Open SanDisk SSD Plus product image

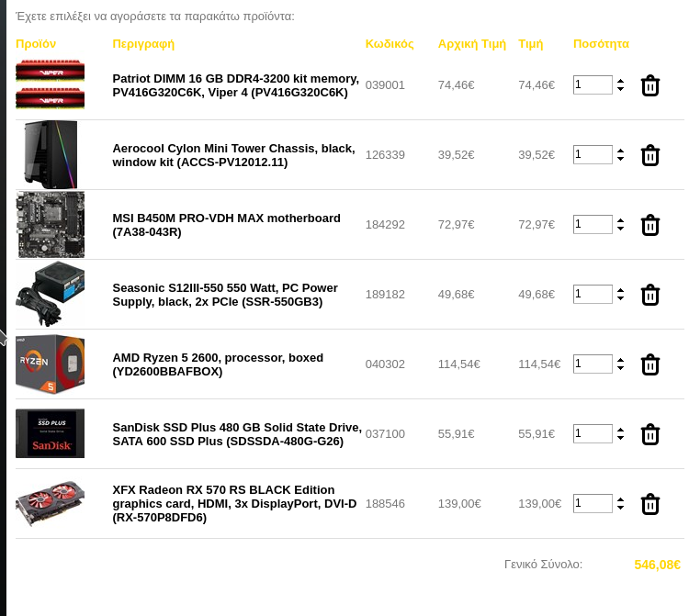pyautogui.click(x=50, y=433)
